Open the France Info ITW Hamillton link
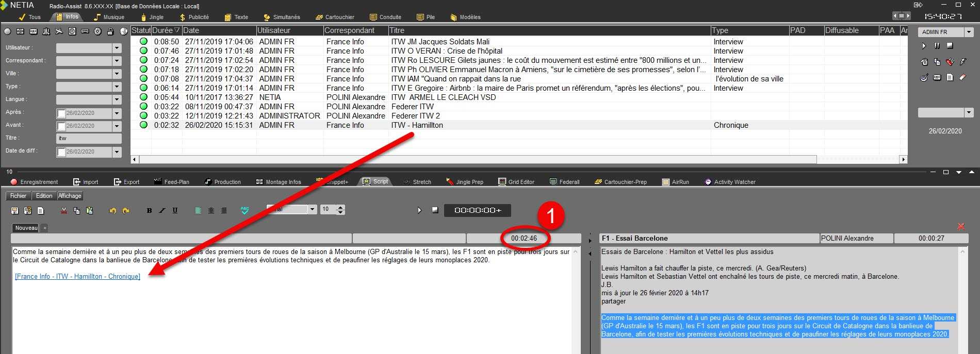Viewport: 980px width, 354px height. click(x=77, y=277)
